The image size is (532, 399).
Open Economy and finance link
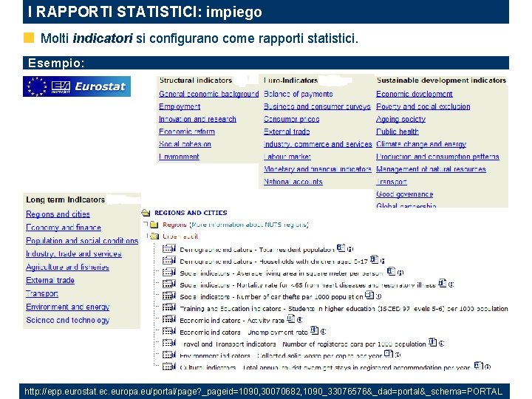point(64,228)
